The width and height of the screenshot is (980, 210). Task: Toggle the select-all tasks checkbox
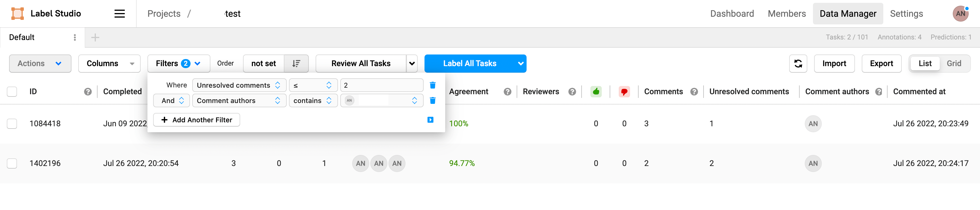coord(12,92)
